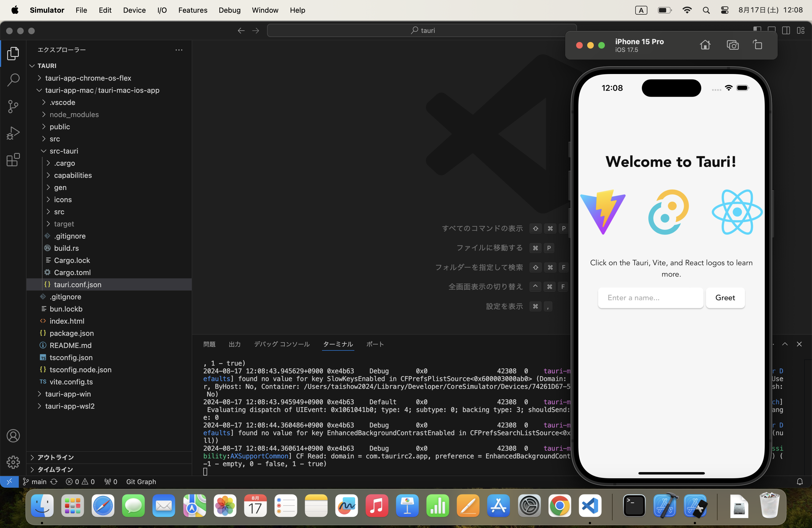
Task: Click the Simulator Home button icon
Action: click(705, 45)
